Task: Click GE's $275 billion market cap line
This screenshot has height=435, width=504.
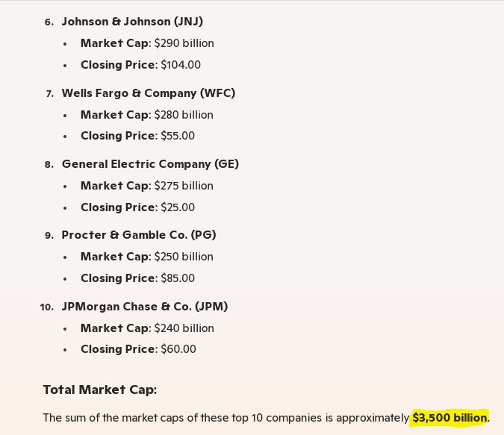Action: 147,186
